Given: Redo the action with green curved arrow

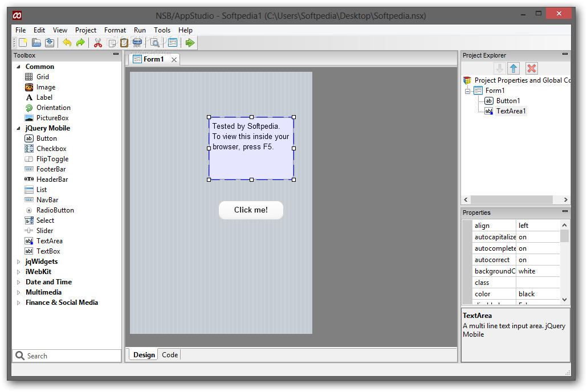Looking at the screenshot, I should (x=80, y=43).
